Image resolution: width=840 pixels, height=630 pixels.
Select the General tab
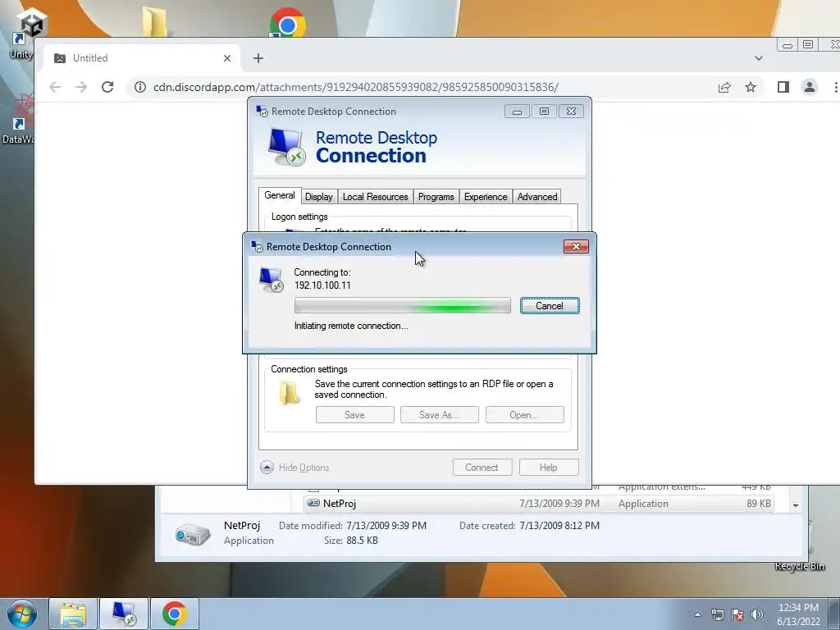[279, 195]
